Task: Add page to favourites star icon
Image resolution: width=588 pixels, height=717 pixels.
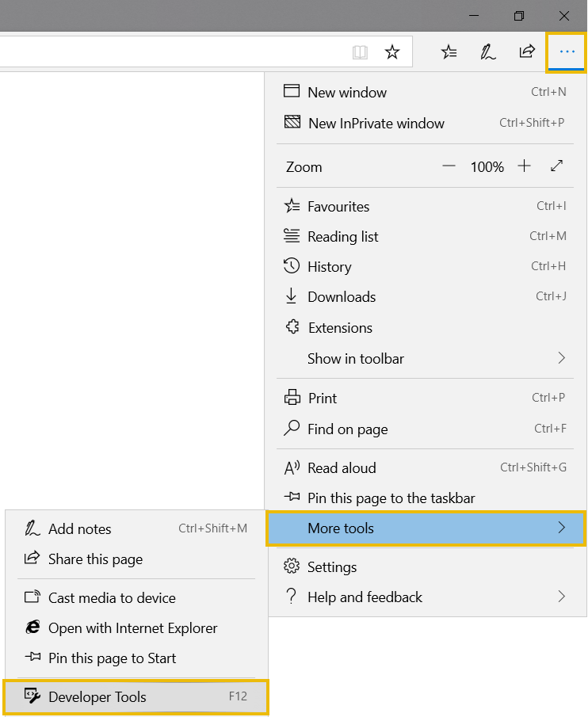Action: tap(392, 52)
